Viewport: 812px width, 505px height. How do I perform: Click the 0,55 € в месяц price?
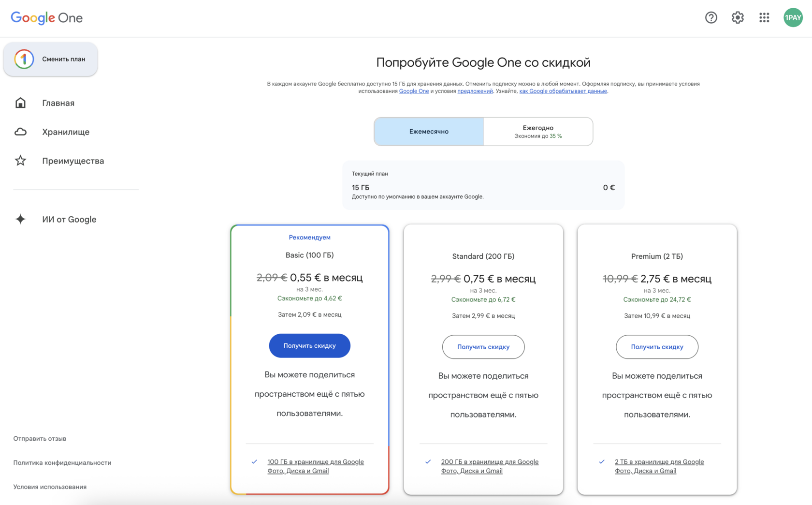326,278
